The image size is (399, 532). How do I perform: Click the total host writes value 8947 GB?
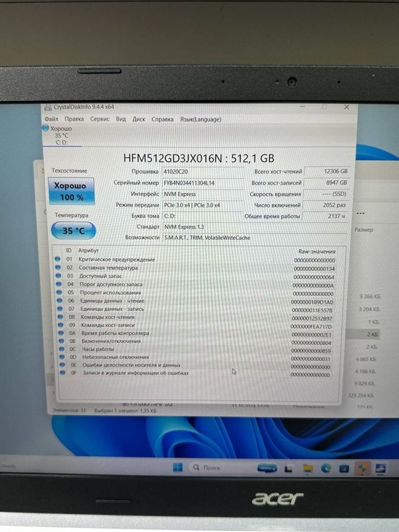click(x=326, y=182)
